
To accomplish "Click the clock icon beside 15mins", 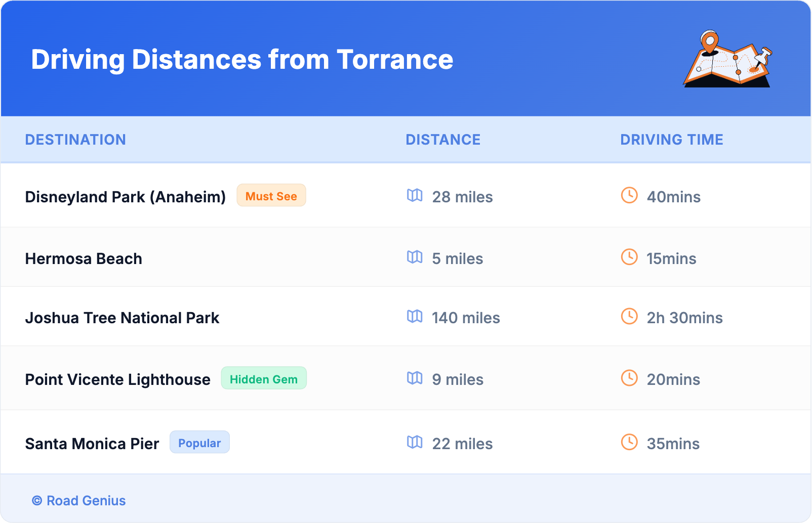I will click(x=629, y=258).
